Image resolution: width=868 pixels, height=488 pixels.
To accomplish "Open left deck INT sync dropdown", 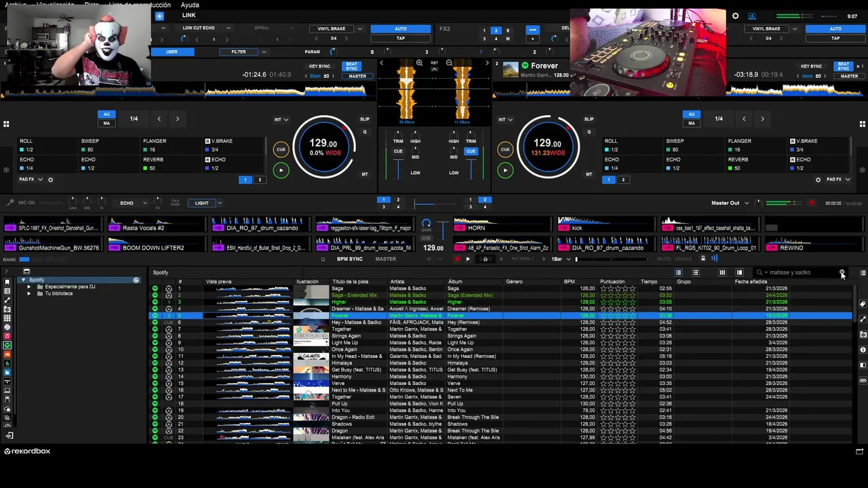I will pyautogui.click(x=281, y=119).
